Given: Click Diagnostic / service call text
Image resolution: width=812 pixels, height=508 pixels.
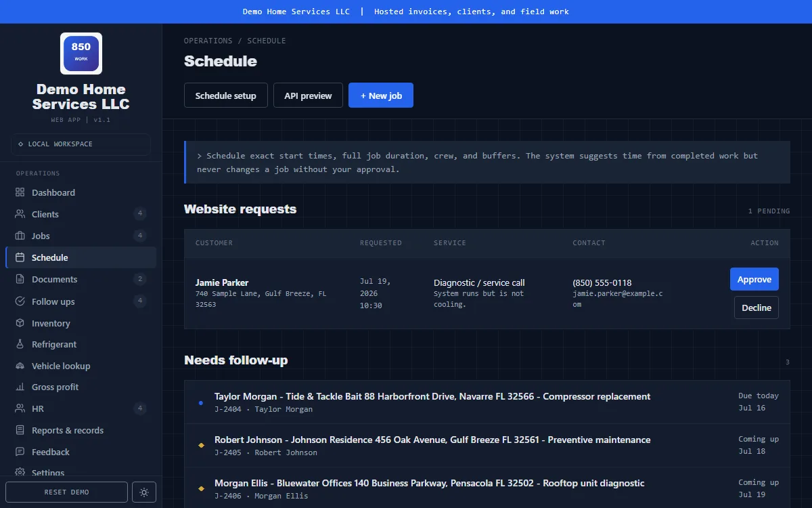Looking at the screenshot, I should (x=479, y=282).
